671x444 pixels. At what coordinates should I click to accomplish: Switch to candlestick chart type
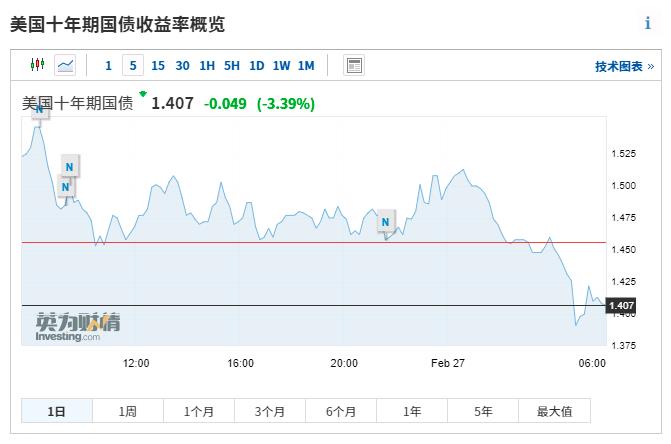click(38, 66)
